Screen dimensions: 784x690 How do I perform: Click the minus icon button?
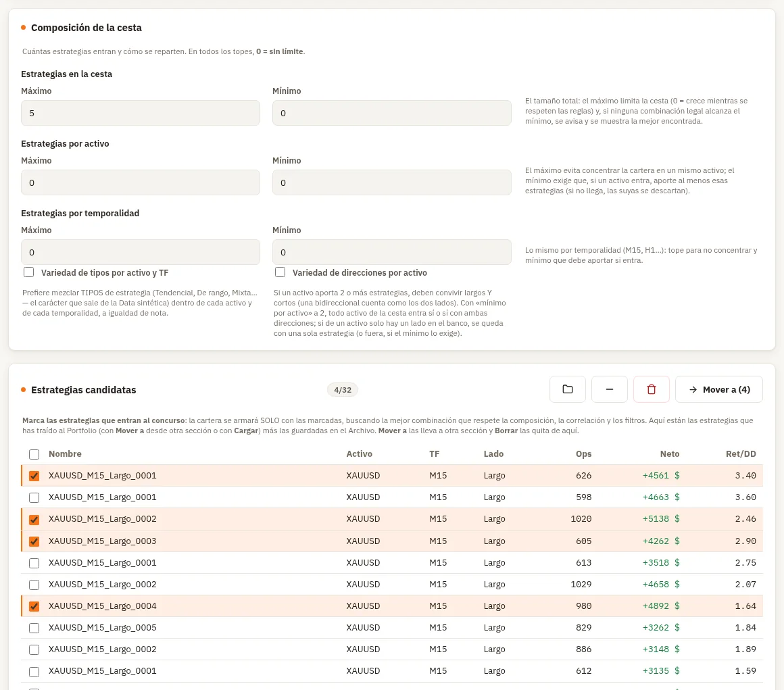(610, 389)
